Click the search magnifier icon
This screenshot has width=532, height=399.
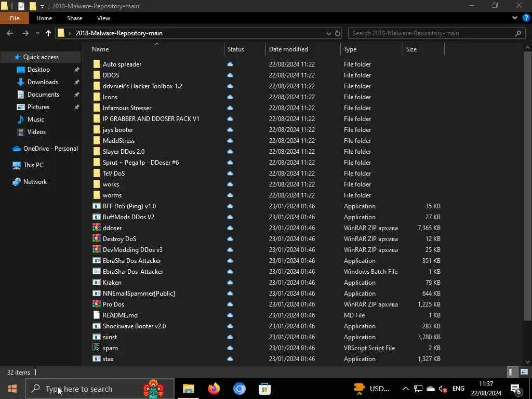tap(518, 33)
